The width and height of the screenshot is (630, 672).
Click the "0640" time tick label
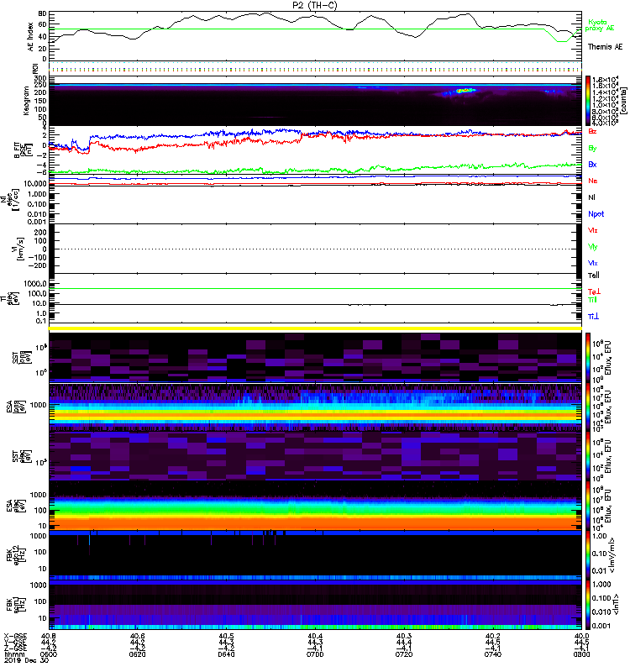[226, 654]
